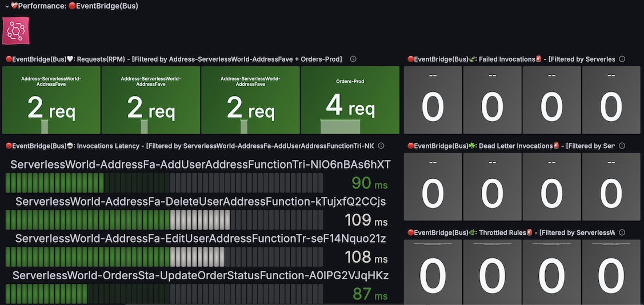The height and width of the screenshot is (305, 644).
Task: Click the UpdateOrderStatusFunction latency bar gauge
Action: (165, 294)
